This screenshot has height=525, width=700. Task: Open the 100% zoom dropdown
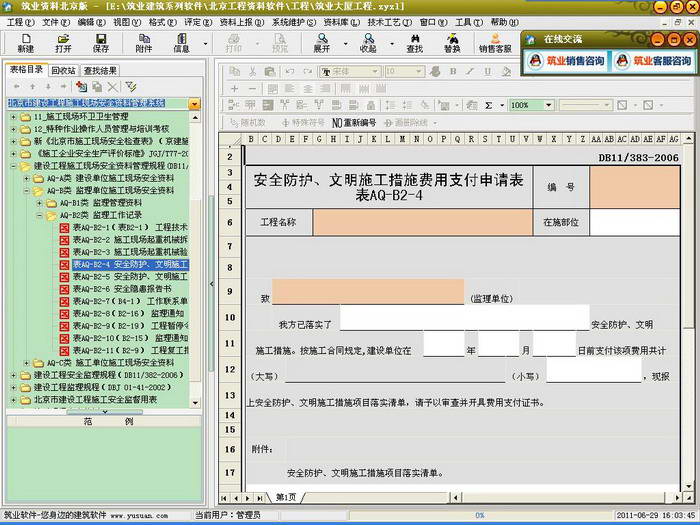tap(549, 105)
